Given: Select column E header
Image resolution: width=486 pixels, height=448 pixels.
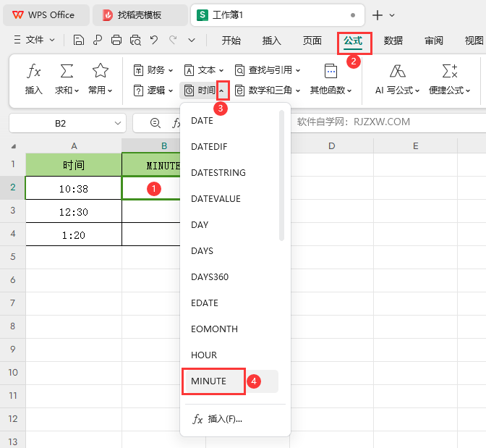Looking at the screenshot, I should (x=416, y=145).
